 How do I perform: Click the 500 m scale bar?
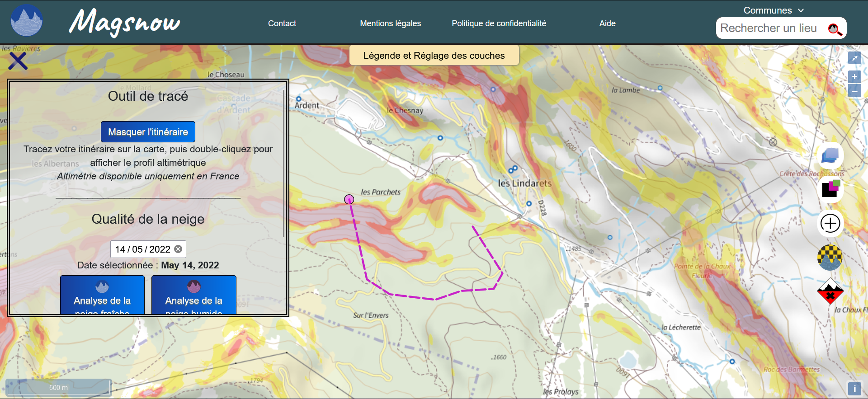point(59,387)
